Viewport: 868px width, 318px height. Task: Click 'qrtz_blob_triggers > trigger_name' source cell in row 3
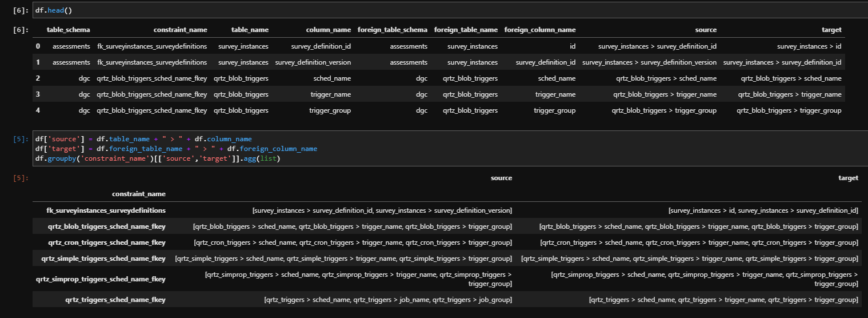pos(665,94)
